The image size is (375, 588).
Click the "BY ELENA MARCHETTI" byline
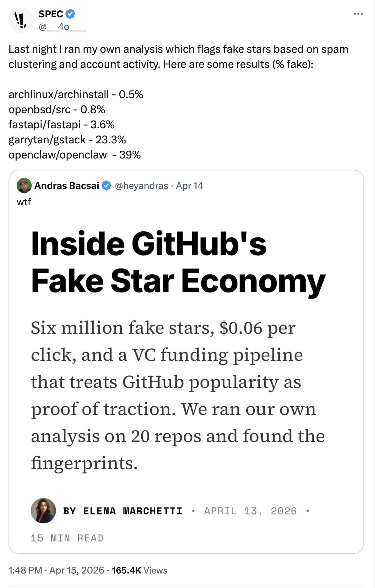(122, 511)
